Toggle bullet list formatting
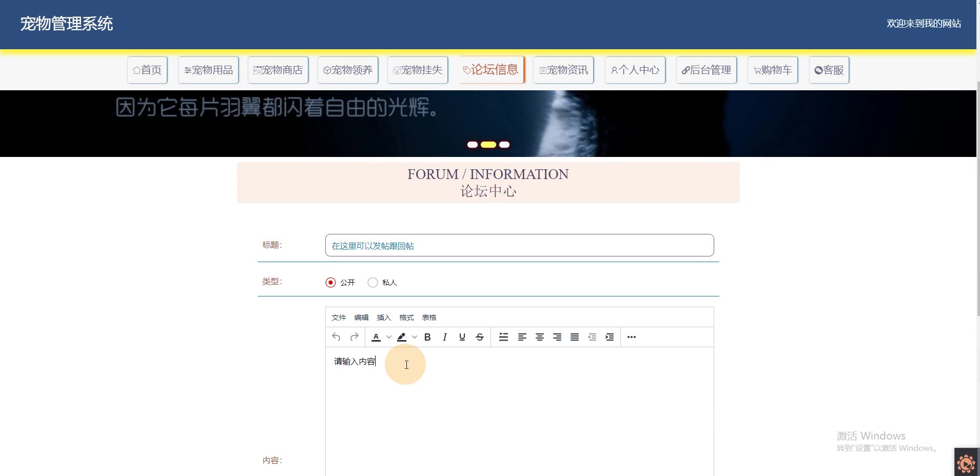The image size is (980, 476). (504, 337)
